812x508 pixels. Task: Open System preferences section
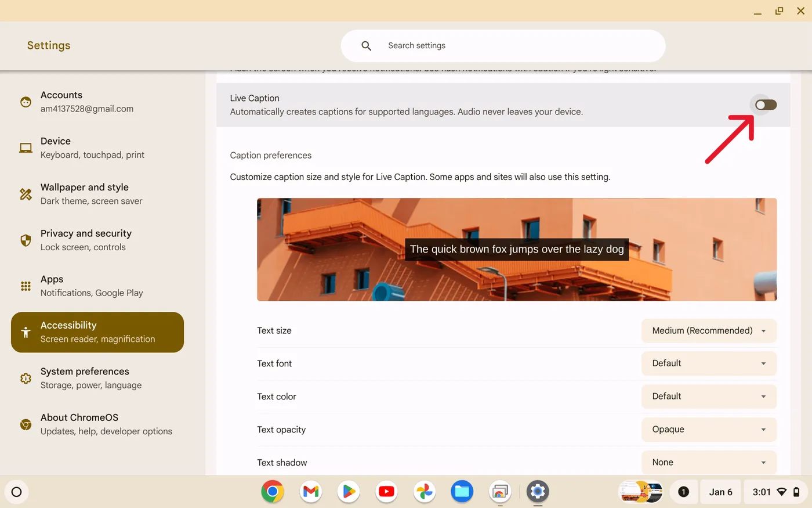click(97, 379)
